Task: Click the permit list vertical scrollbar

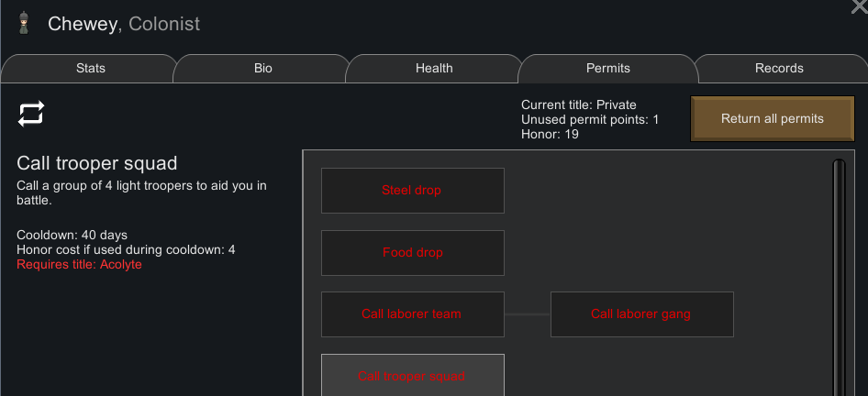Action: coord(840,278)
